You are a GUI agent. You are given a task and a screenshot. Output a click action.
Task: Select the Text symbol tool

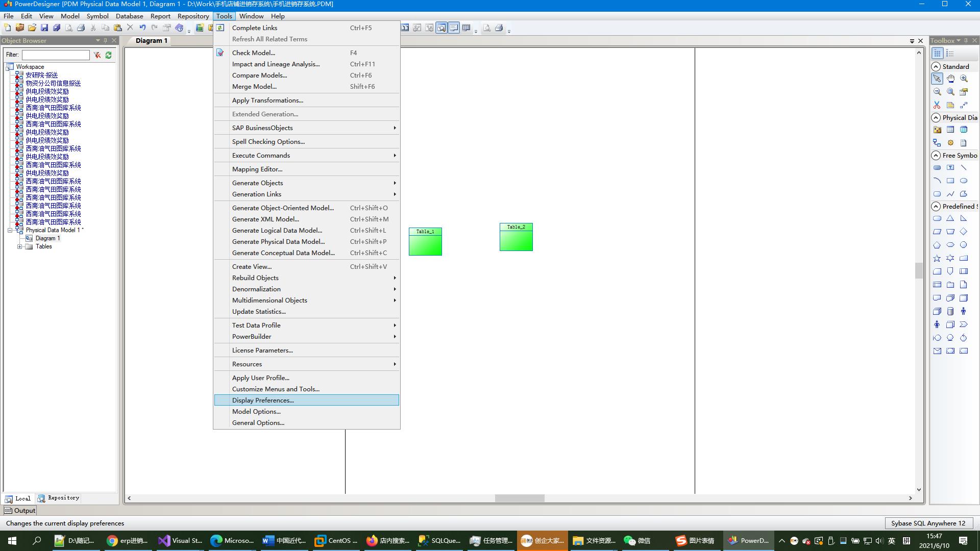(950, 167)
